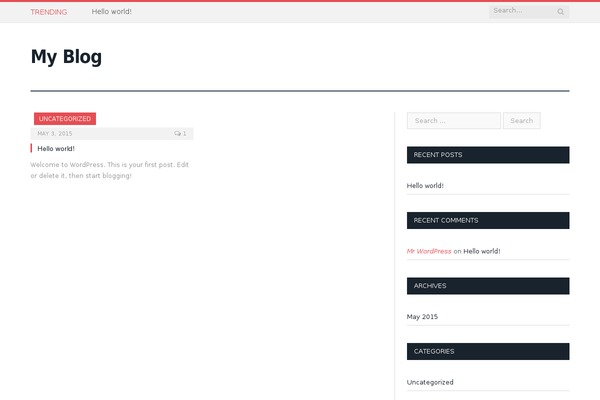Image resolution: width=600 pixels, height=400 pixels.
Task: Click the CATEGORIES widget heading
Action: tap(488, 351)
